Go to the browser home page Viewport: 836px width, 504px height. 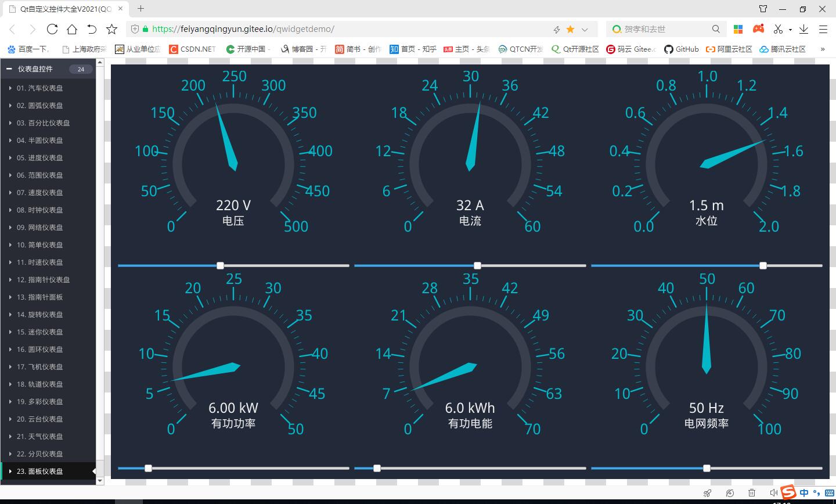click(72, 29)
